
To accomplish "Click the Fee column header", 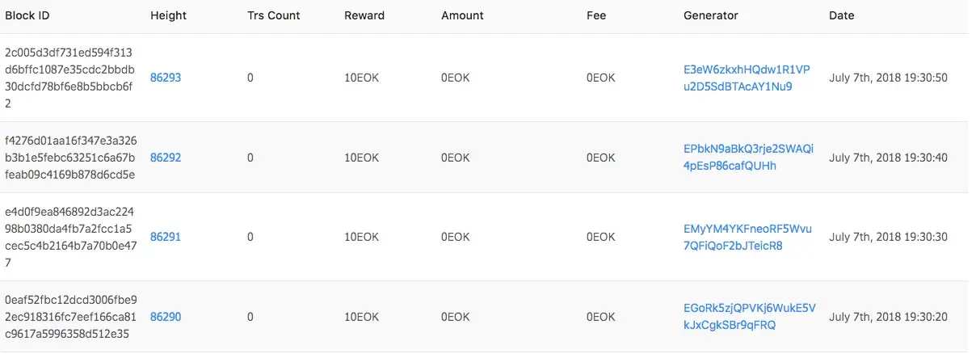I will click(x=595, y=15).
